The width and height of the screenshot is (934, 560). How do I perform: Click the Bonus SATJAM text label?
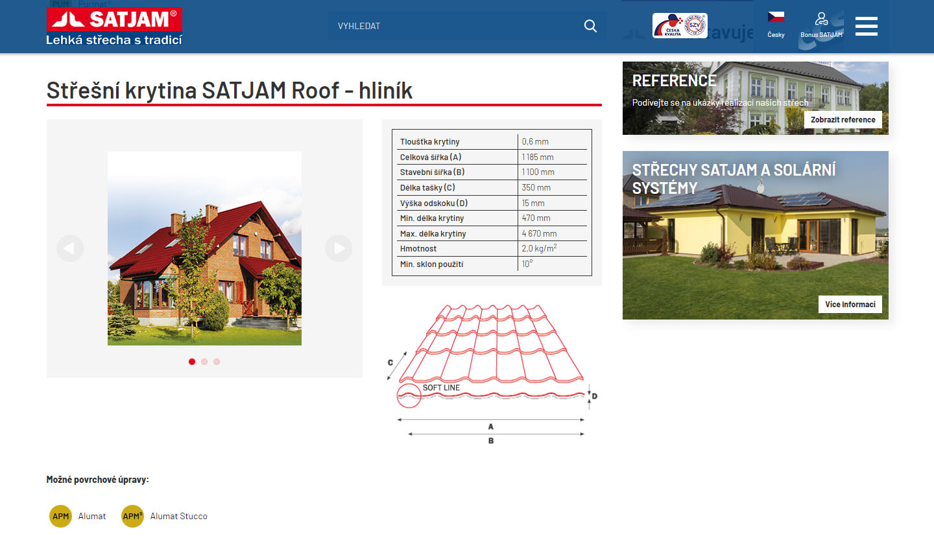click(821, 35)
